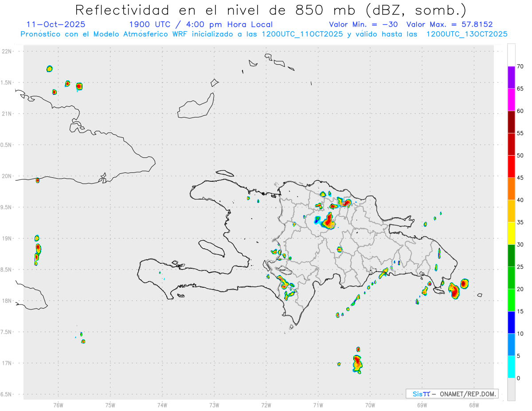
Task: Select the '68W' longitude label
Action: pos(474,404)
